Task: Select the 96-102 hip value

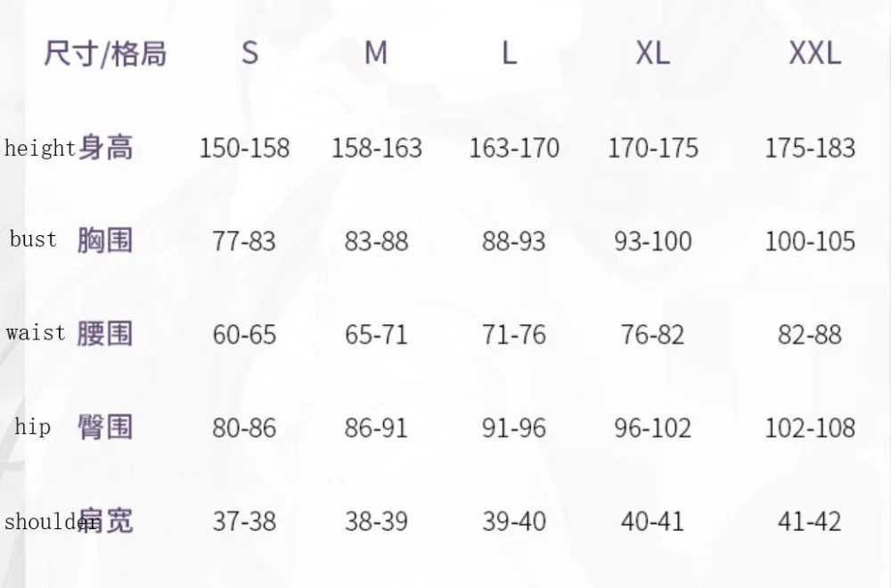Action: point(652,429)
